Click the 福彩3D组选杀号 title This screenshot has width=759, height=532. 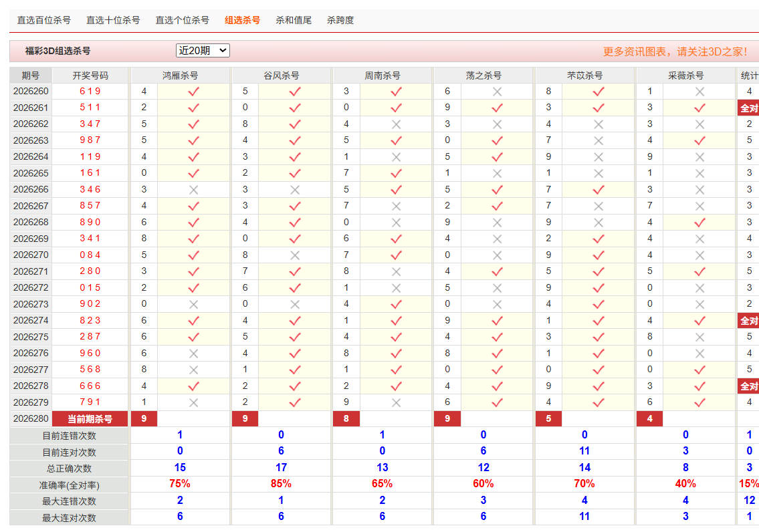click(58, 51)
